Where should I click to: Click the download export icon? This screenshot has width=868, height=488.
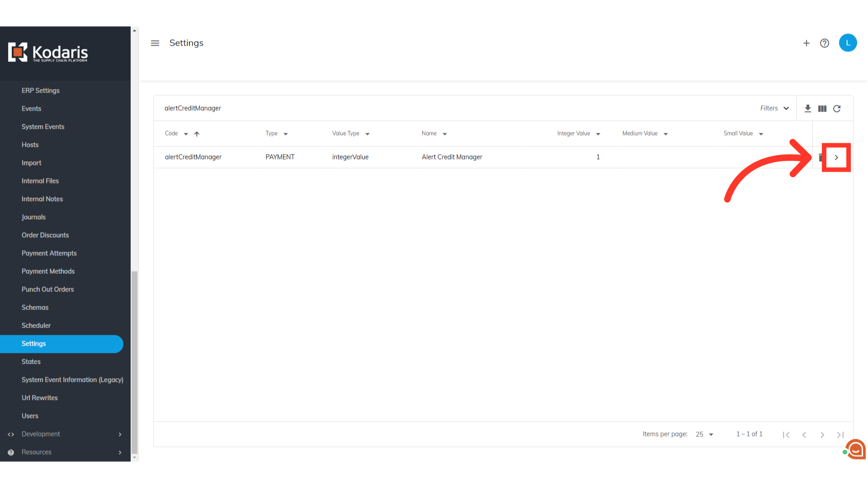coord(808,108)
